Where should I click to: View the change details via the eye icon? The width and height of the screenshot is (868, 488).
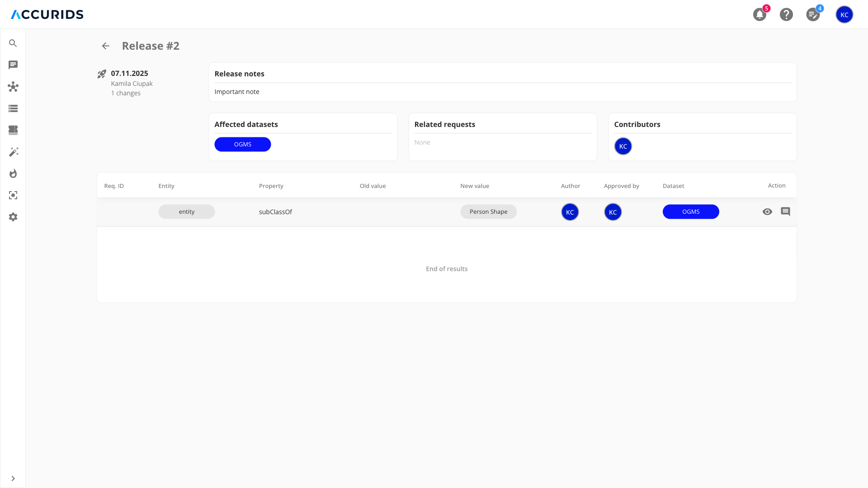pos(768,211)
